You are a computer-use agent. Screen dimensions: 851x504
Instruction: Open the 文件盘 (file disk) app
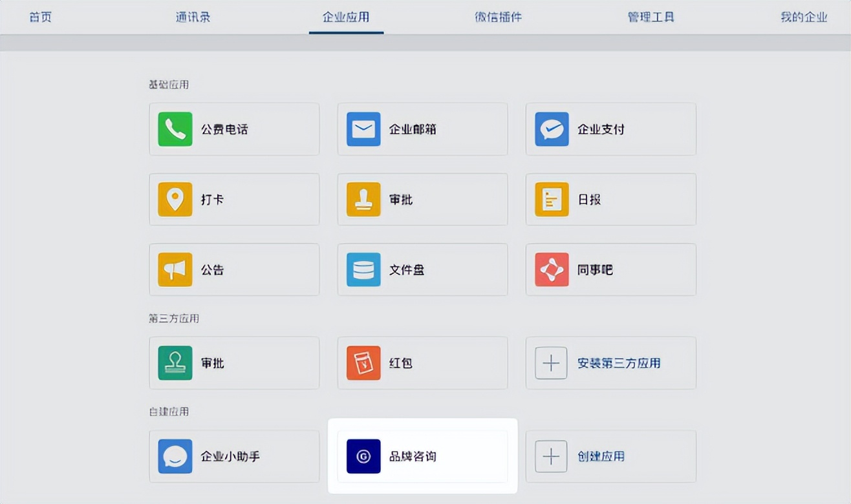coord(422,269)
